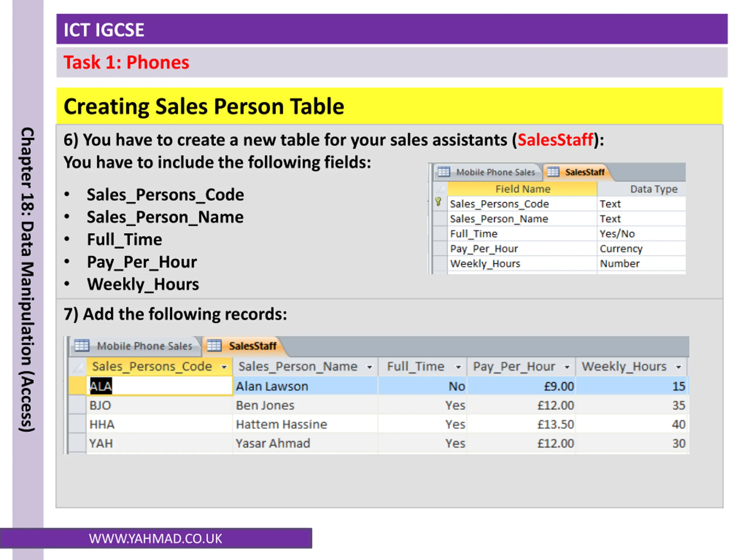This screenshot has width=747, height=560.
Task: Click the select-all corner box of the datasheet
Action: pyautogui.click(x=78, y=367)
